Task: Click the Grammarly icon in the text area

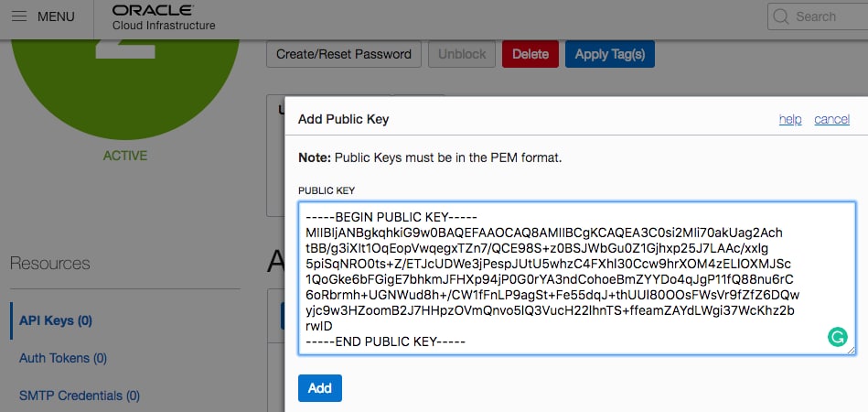Action: pos(837,337)
